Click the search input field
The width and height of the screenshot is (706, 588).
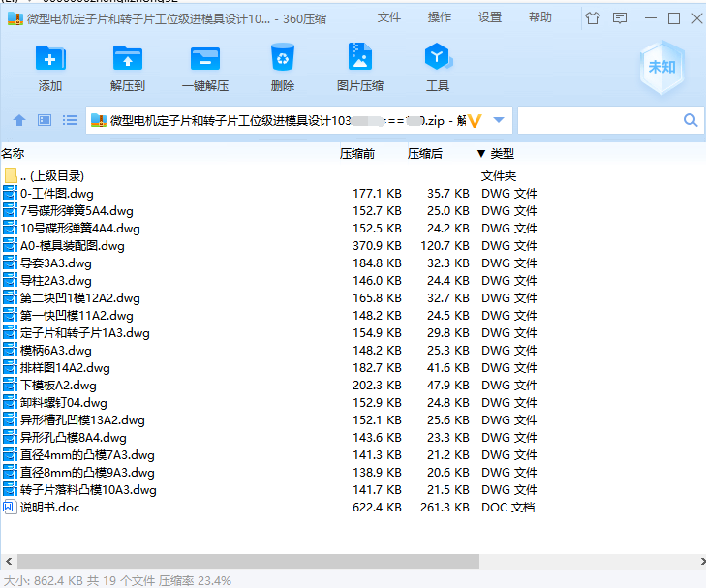click(x=601, y=120)
